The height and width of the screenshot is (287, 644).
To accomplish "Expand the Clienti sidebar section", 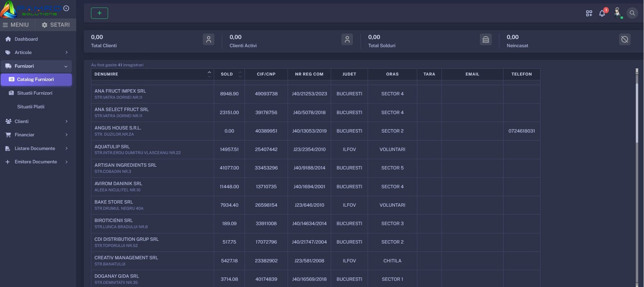I will pos(36,121).
